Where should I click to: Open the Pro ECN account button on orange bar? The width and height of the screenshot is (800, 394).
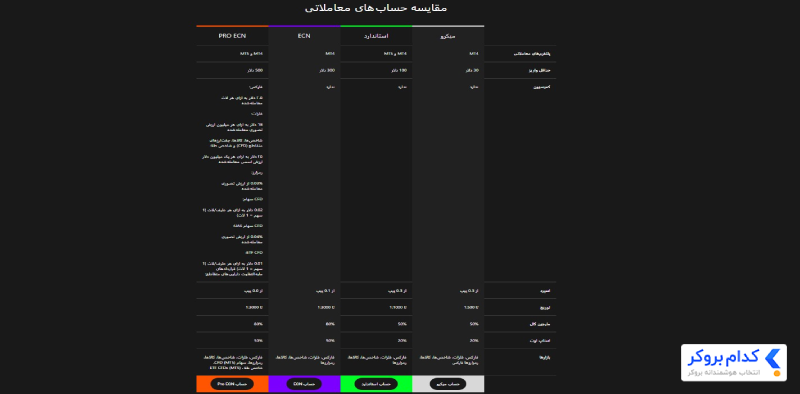(232, 384)
